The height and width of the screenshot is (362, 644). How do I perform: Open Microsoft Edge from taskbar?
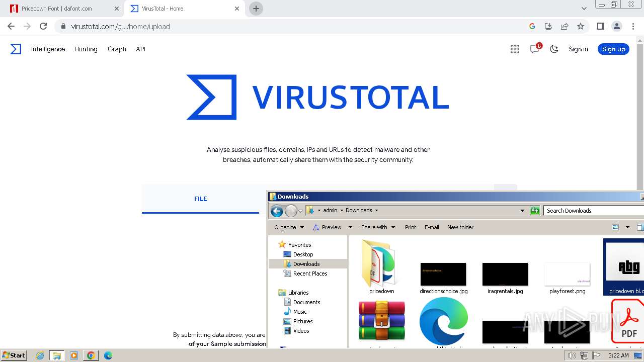[108, 355]
